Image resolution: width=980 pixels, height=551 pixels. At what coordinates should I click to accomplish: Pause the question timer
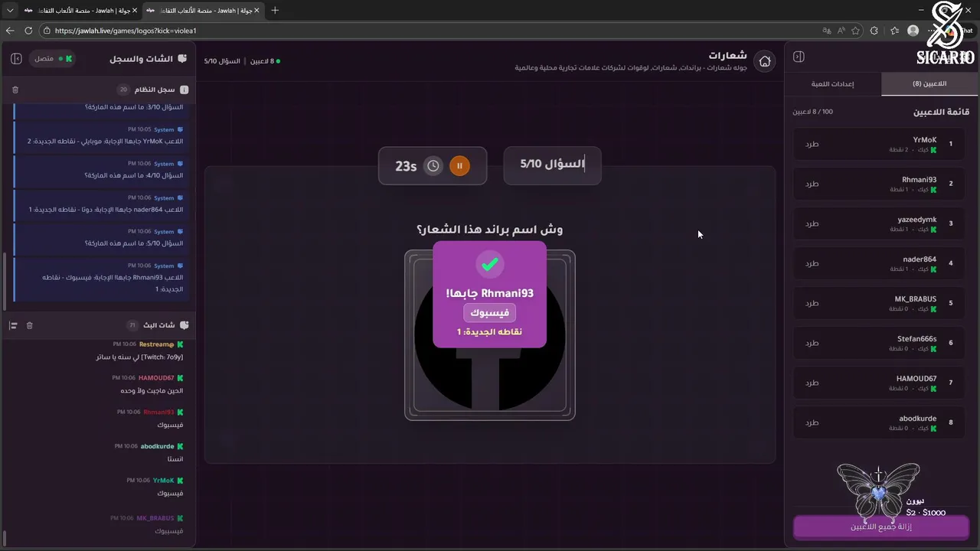pos(459,165)
